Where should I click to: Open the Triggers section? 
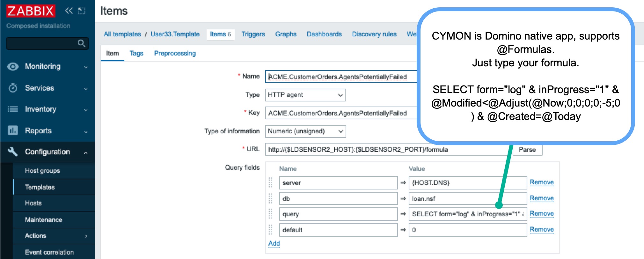[253, 34]
